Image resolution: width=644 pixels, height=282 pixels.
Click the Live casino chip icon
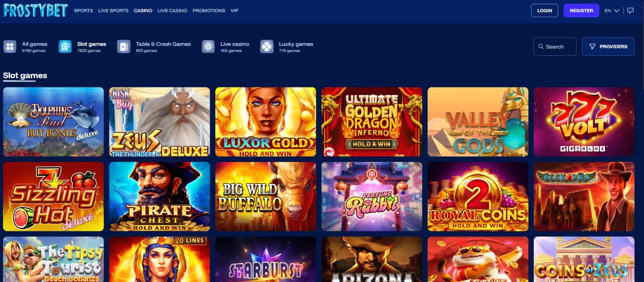click(208, 47)
